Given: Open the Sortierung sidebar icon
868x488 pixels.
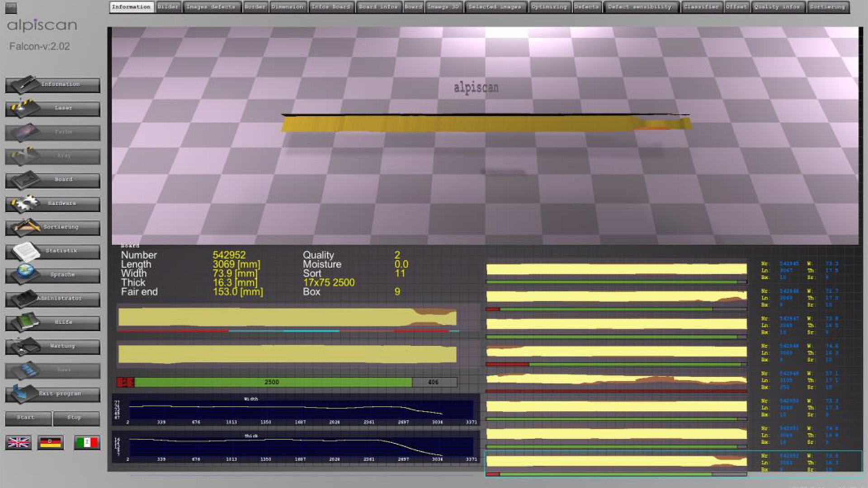Looking at the screenshot, I should 26,227.
